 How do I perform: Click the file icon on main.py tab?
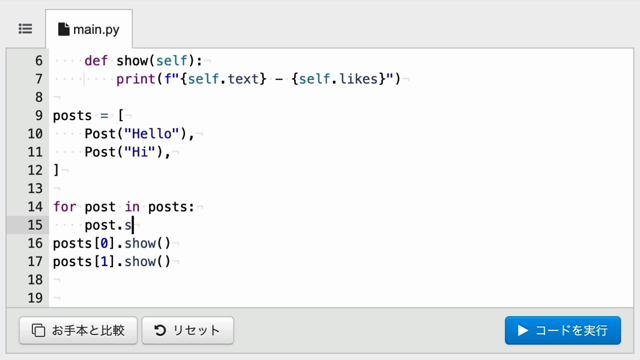[63, 29]
